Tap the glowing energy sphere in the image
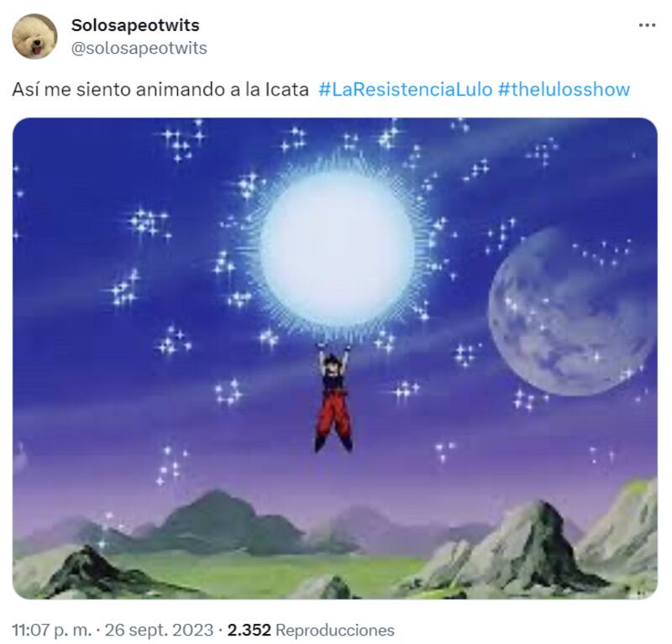 tap(337, 249)
